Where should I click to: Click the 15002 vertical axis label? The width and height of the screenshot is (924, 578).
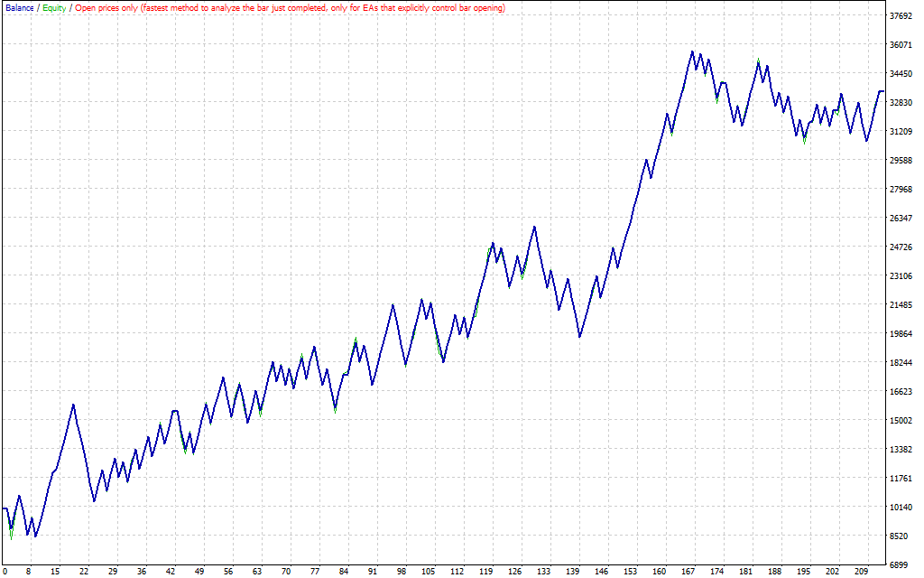pyautogui.click(x=901, y=421)
